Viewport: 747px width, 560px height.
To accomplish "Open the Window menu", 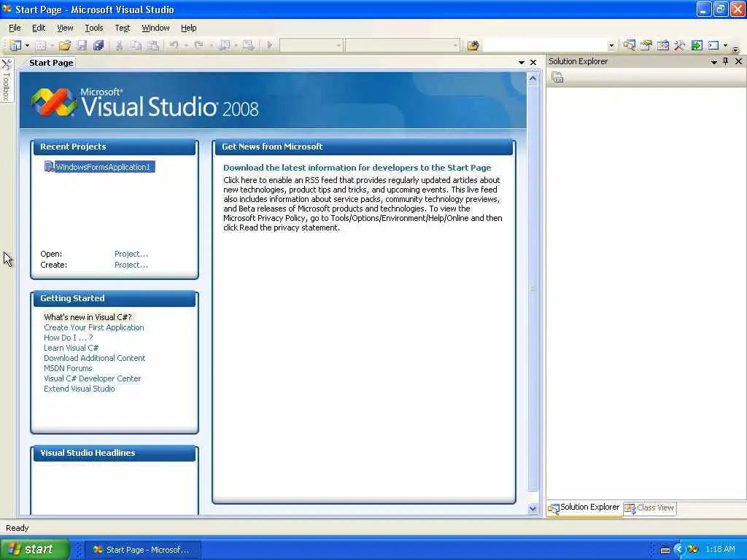I will point(156,28).
